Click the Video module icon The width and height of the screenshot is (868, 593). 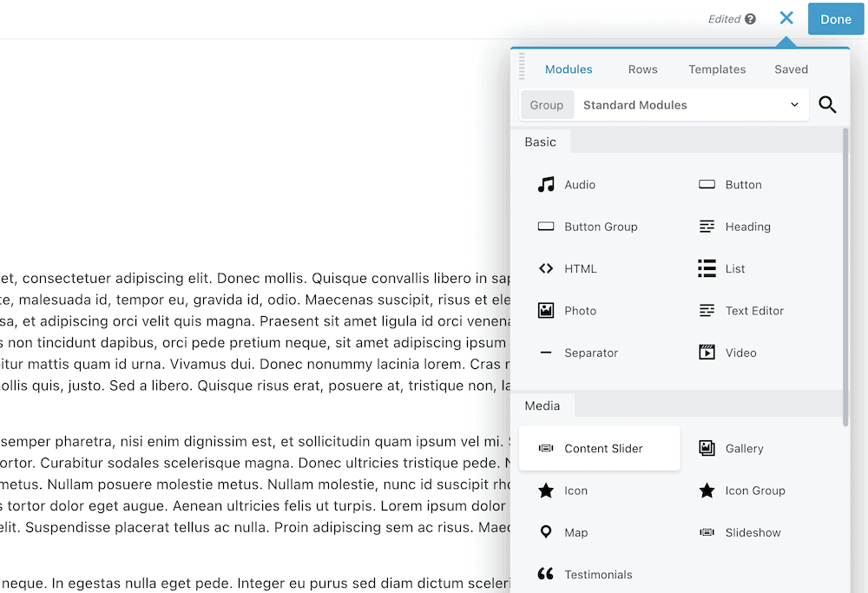point(707,353)
